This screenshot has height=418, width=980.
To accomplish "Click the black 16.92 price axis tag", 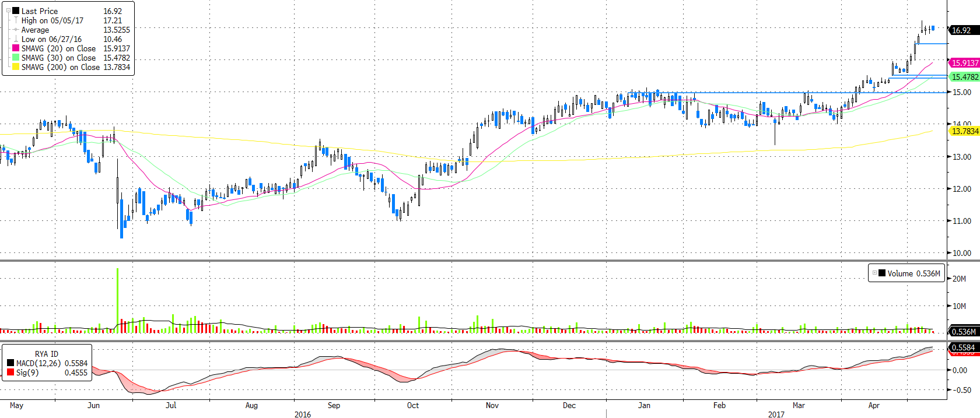I will point(964,30).
